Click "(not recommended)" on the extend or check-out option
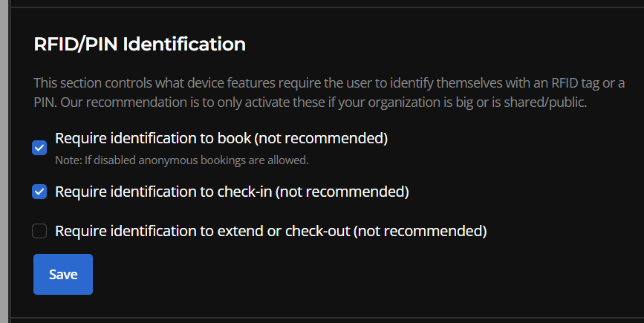Image resolution: width=644 pixels, height=323 pixels. coord(420,232)
